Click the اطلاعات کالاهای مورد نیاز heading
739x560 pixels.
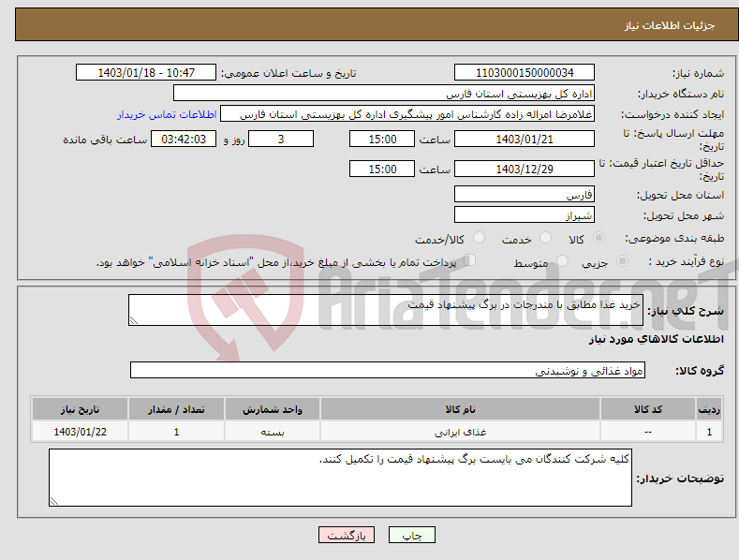[657, 339]
